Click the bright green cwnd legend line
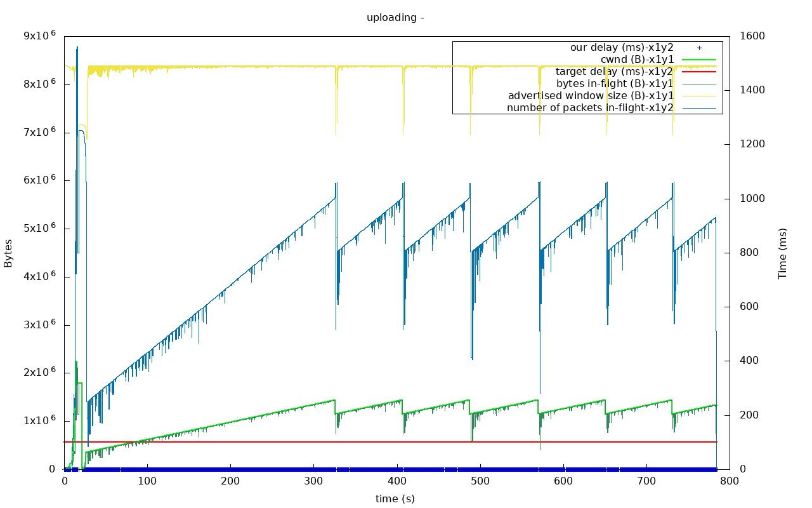Viewport: 812px width, 508px height. 699,60
